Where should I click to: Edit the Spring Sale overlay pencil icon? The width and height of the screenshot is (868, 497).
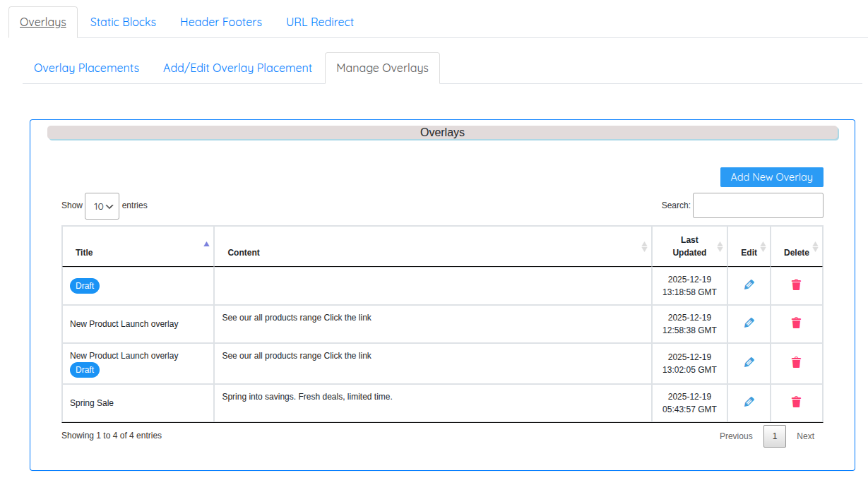[x=749, y=402]
